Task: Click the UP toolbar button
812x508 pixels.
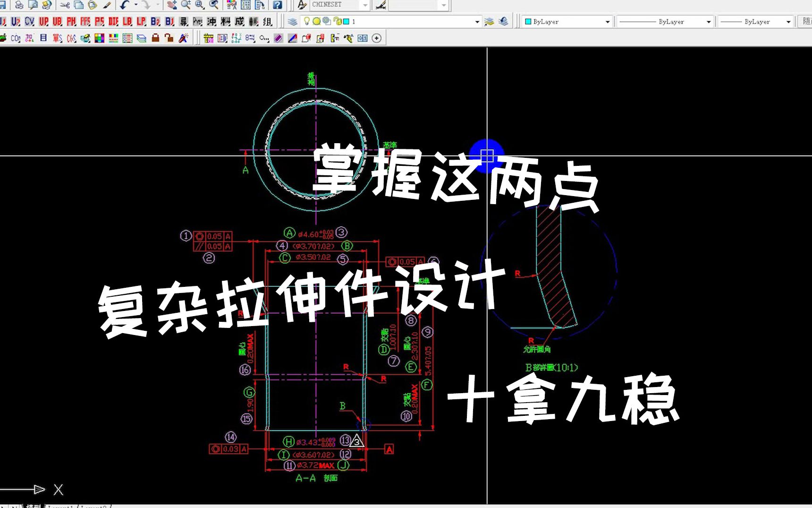Action: coord(43,22)
